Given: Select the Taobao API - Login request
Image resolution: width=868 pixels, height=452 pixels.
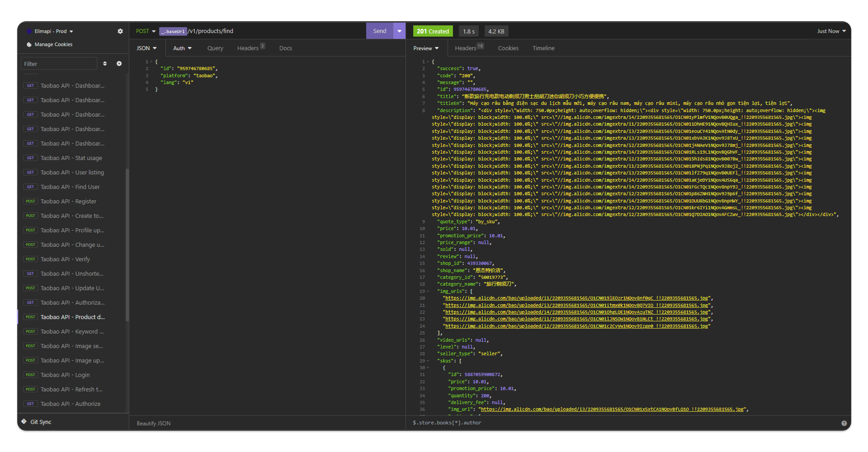Looking at the screenshot, I should click(65, 375).
